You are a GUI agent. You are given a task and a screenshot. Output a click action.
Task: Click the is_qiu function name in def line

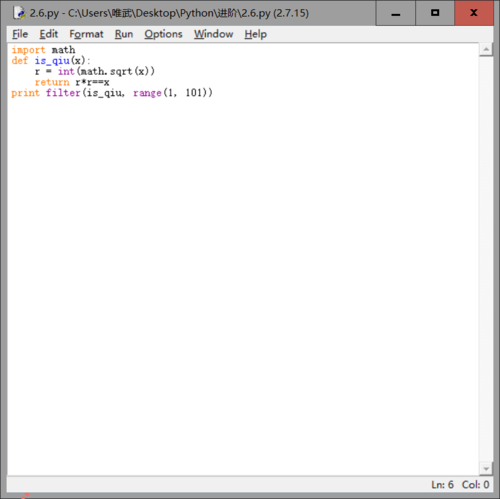tap(52, 61)
